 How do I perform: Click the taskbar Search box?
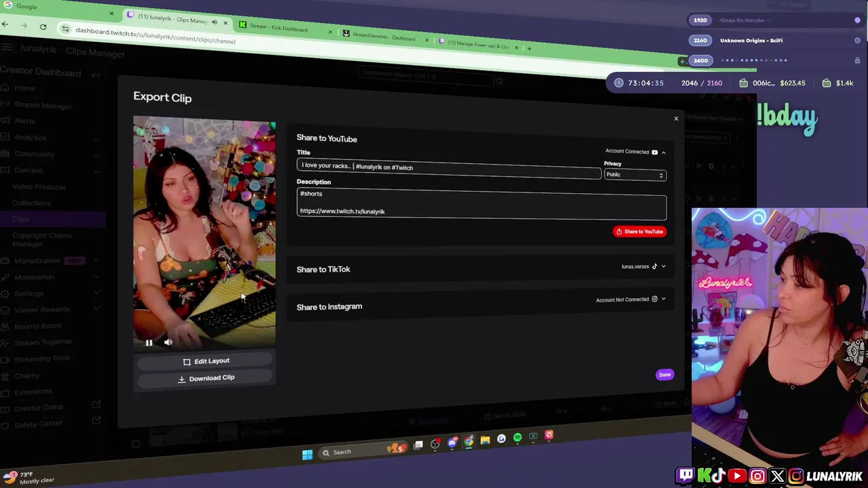point(363,451)
